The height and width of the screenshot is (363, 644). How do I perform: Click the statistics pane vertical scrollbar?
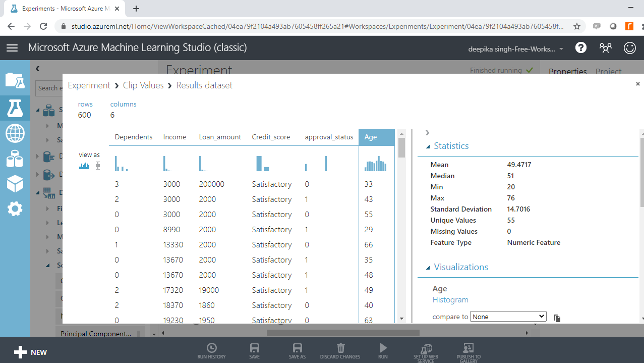point(641,172)
